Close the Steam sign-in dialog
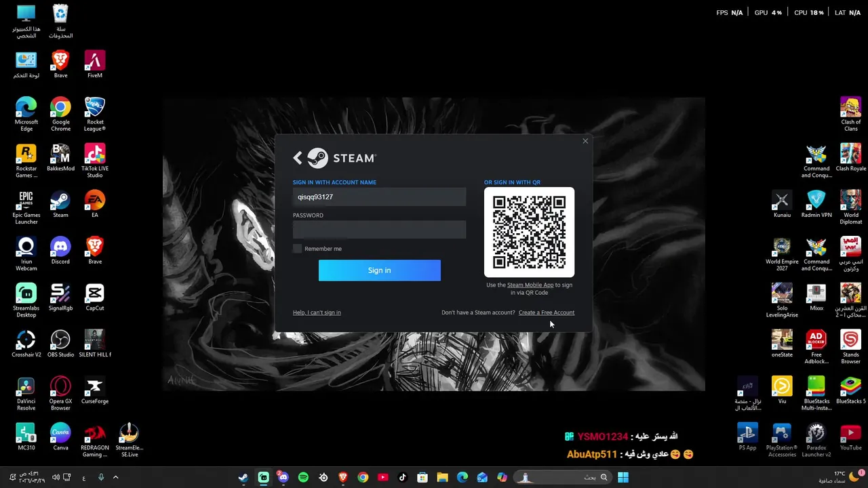 coord(585,141)
